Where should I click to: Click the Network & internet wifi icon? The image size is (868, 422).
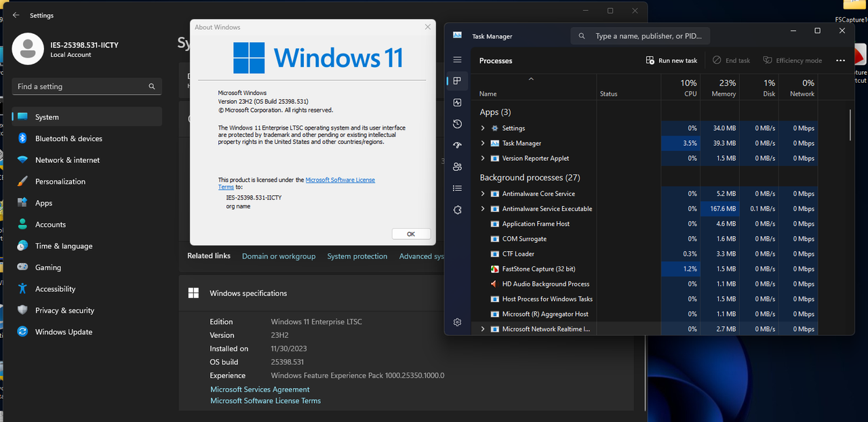click(22, 160)
